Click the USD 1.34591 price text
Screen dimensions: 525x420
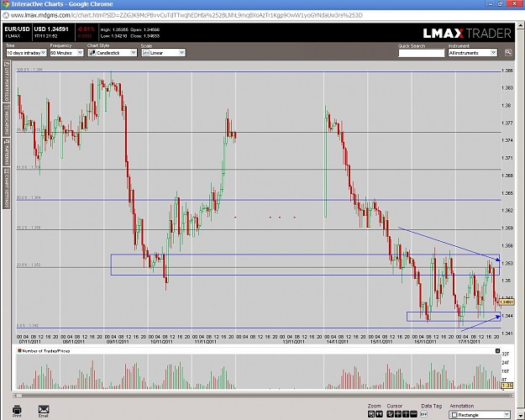click(x=51, y=29)
